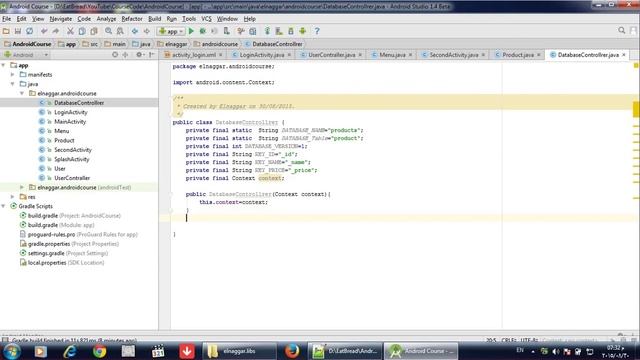Click the androidcourse breadcrumb

tap(216, 44)
